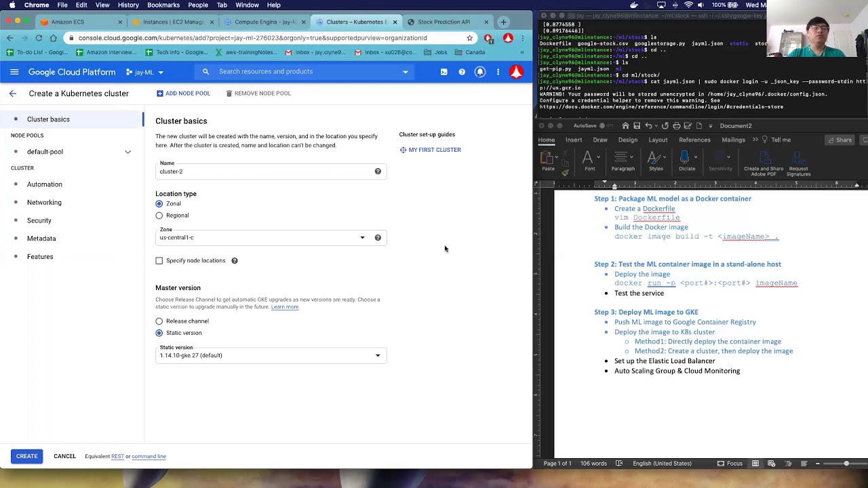
Task: Select Security in the cluster sidebar
Action: [39, 221]
